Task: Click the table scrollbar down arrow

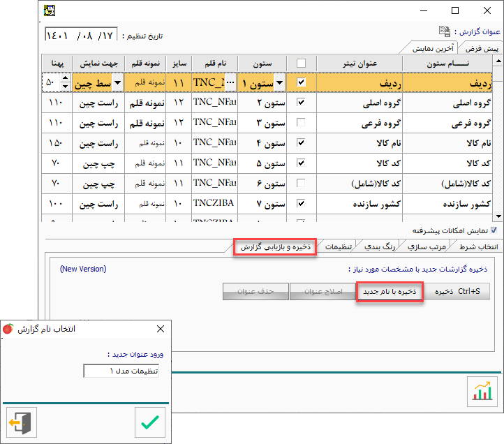Action: pos(498,216)
